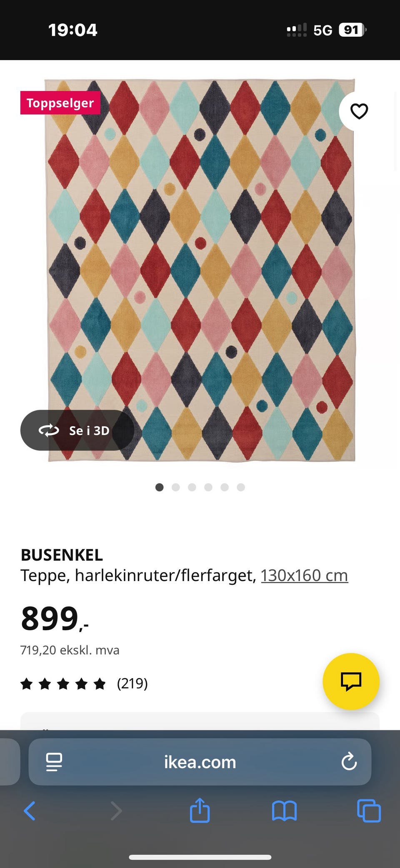Viewport: 400px width, 868px height.
Task: Tap the heart favorite icon
Action: click(x=359, y=111)
